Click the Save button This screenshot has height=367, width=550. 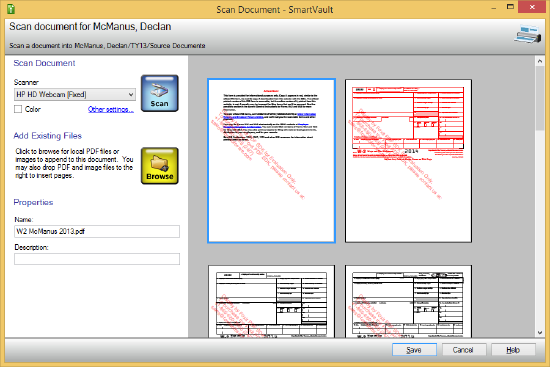pyautogui.click(x=414, y=350)
